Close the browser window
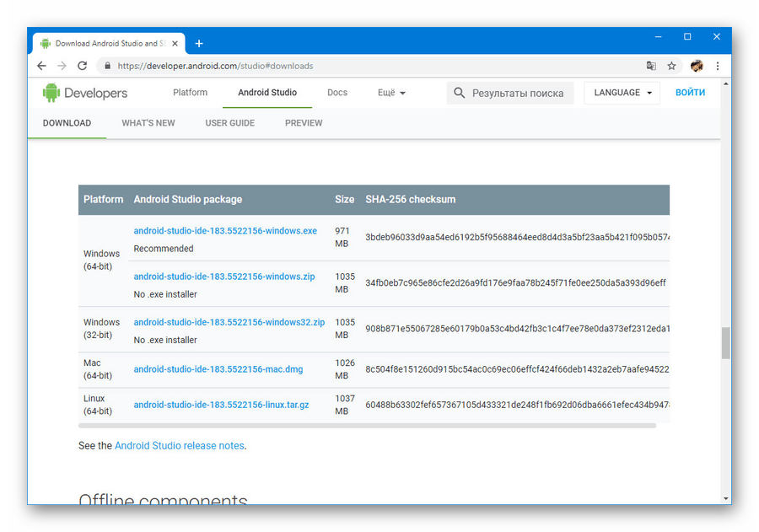Image resolution: width=759 pixels, height=532 pixels. click(x=717, y=37)
